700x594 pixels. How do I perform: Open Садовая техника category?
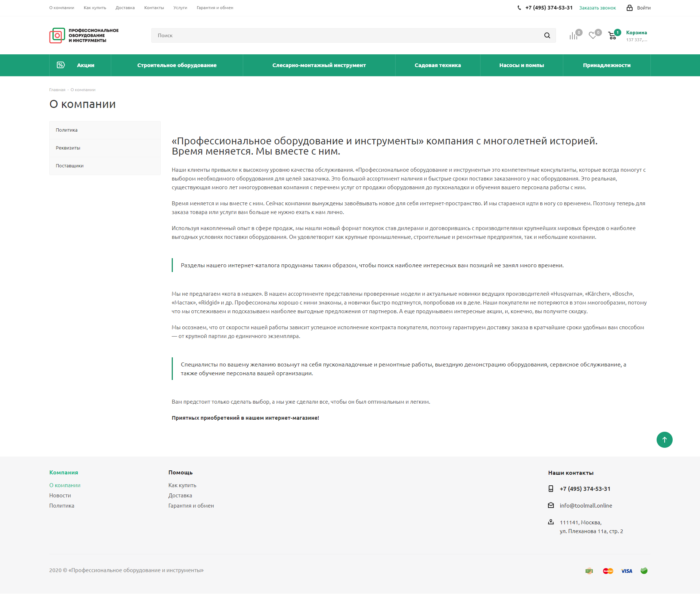[x=438, y=65]
